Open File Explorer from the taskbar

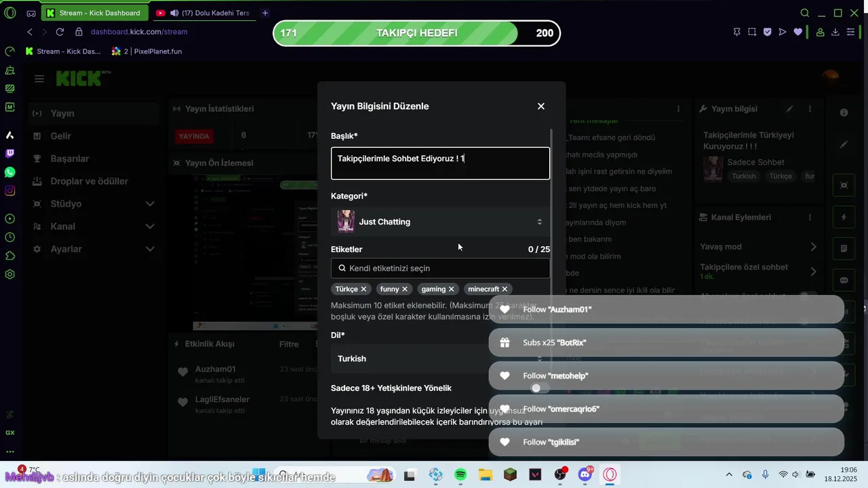click(x=485, y=474)
